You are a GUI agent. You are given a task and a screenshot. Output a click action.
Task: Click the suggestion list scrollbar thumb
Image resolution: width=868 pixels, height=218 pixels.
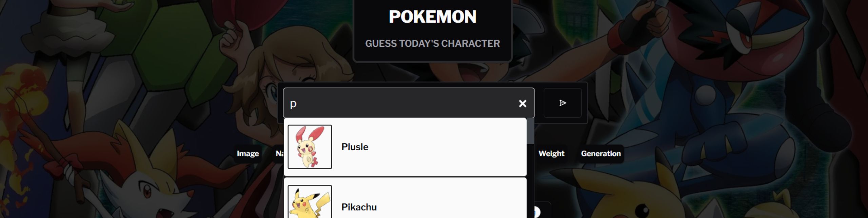click(530, 131)
